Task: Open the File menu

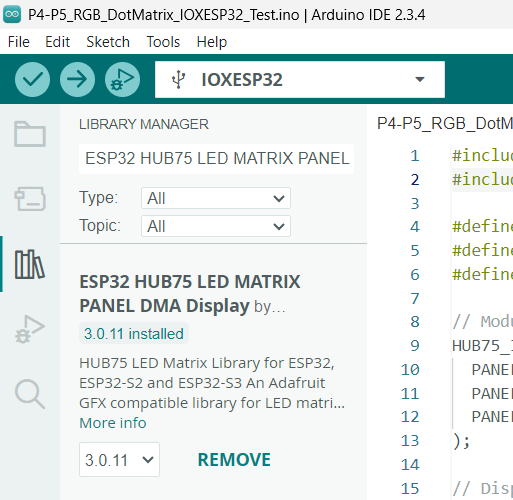Action: tap(19, 42)
